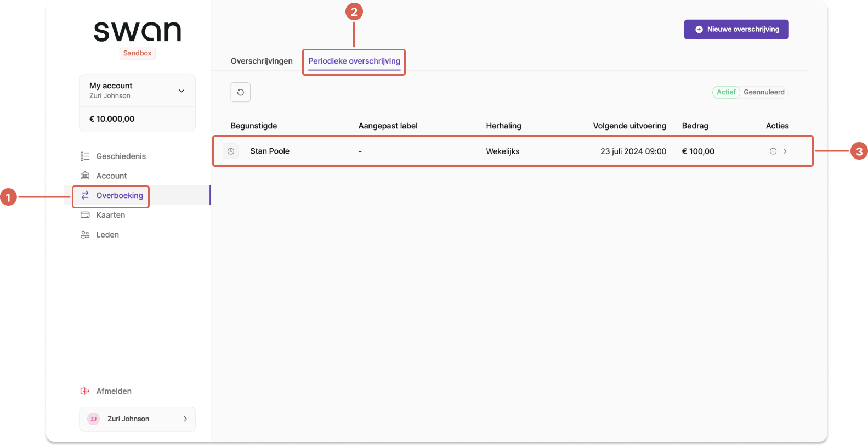Click Afmelden to log out
This screenshot has height=446, width=868.
pyautogui.click(x=114, y=391)
